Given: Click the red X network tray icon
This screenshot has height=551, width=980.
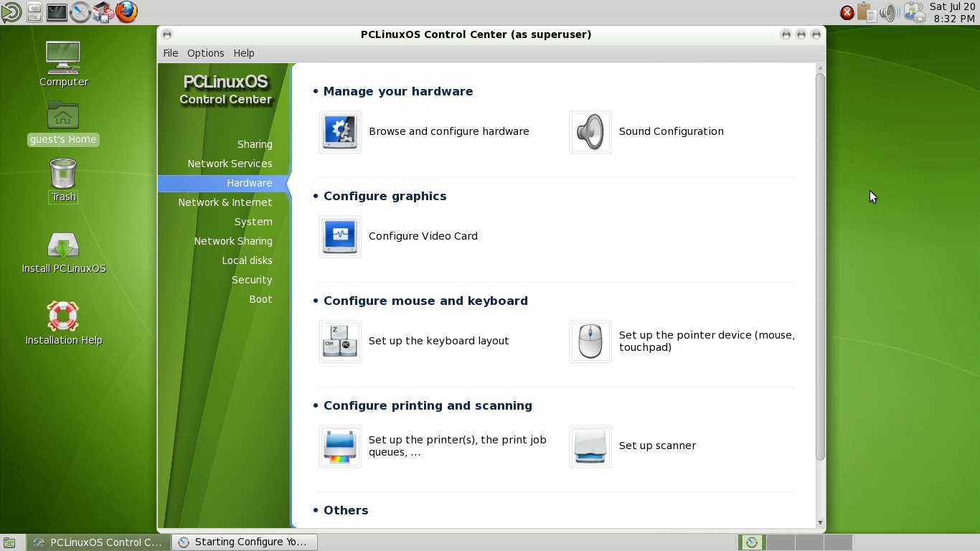Looking at the screenshot, I should [x=847, y=12].
